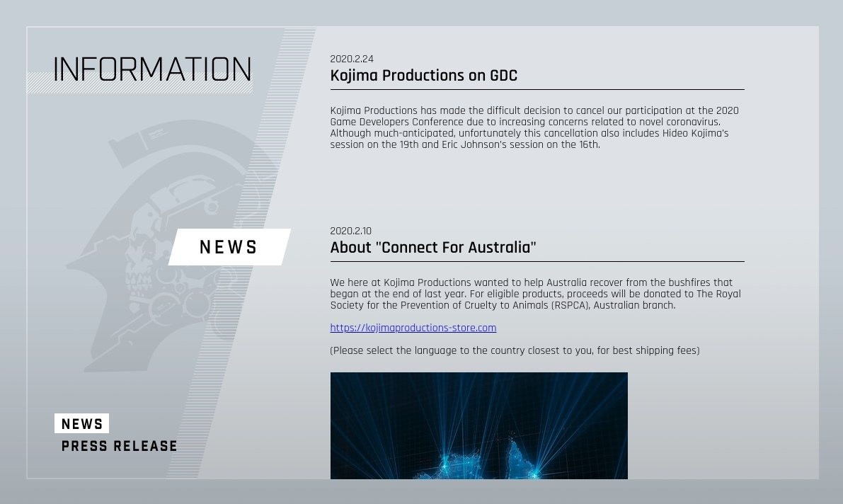Click the large INFORMATION heading
The image size is (843, 504).
152,69
